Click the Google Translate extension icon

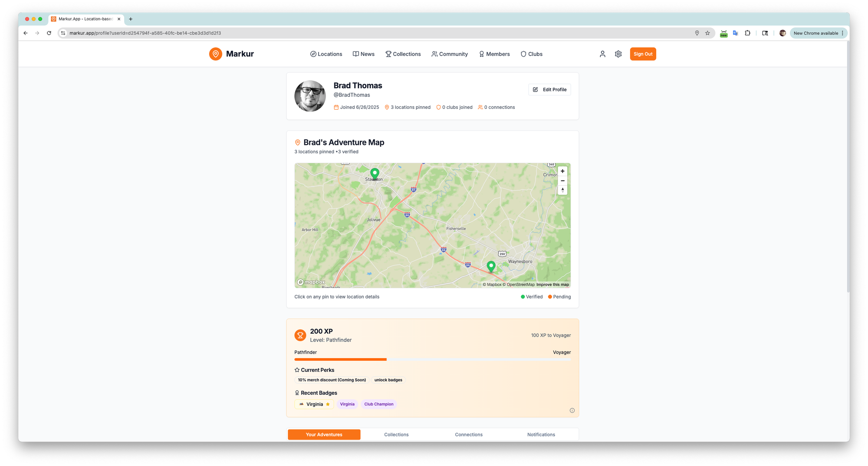click(x=736, y=33)
